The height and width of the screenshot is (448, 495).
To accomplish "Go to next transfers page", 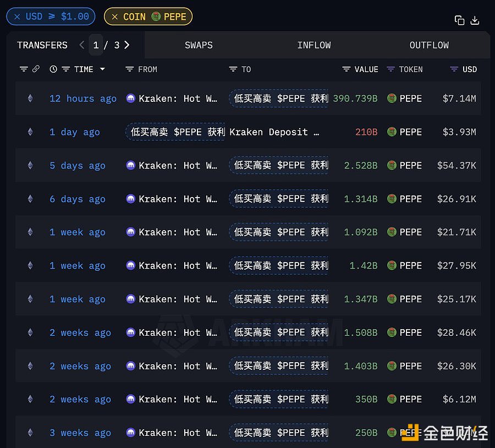I will (127, 45).
